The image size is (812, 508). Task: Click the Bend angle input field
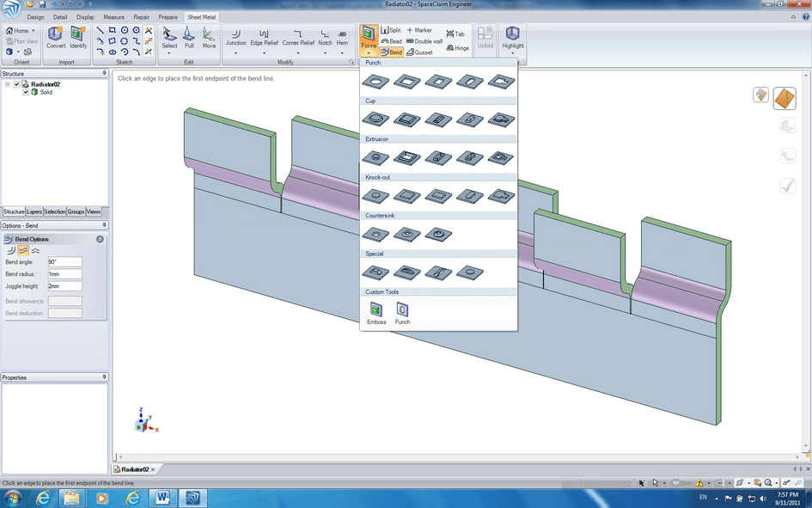[64, 262]
